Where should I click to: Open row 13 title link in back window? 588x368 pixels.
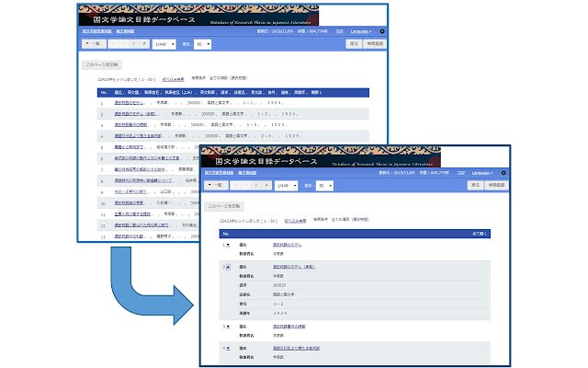click(x=129, y=236)
